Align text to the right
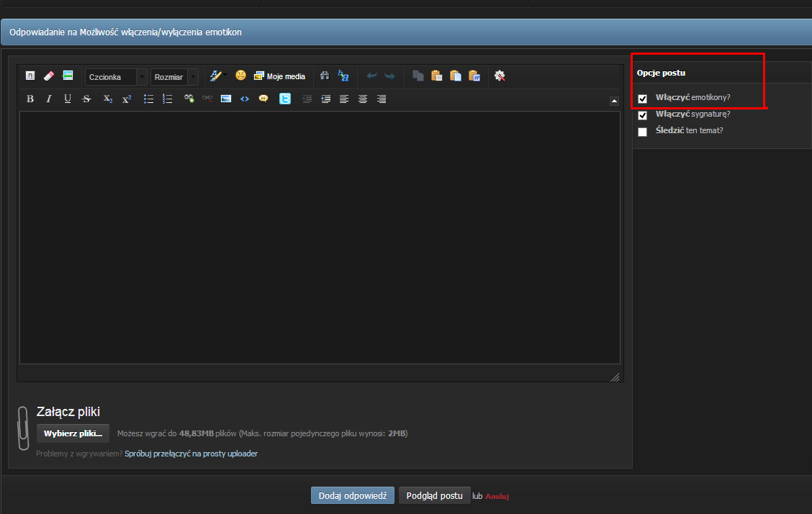812x514 pixels. coord(382,99)
